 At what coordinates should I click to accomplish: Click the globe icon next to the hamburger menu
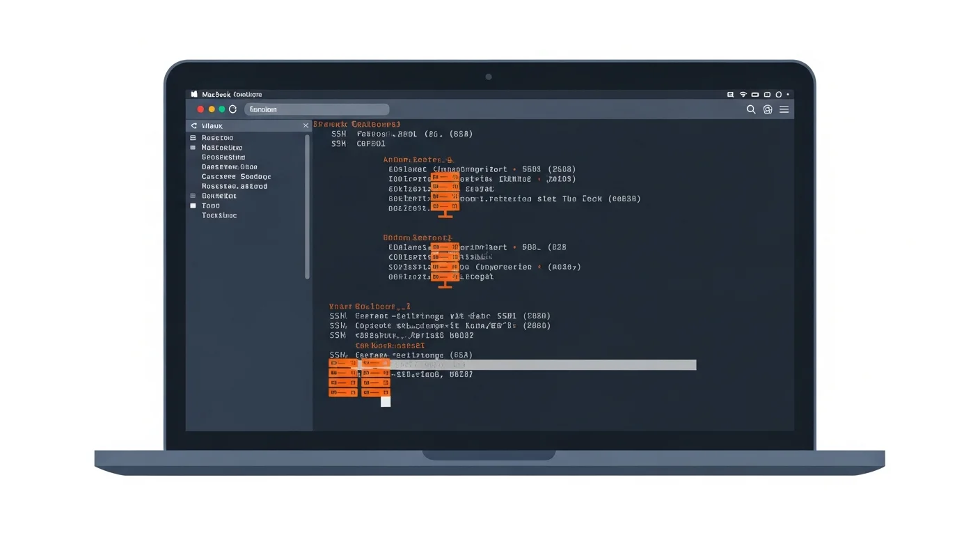click(767, 109)
